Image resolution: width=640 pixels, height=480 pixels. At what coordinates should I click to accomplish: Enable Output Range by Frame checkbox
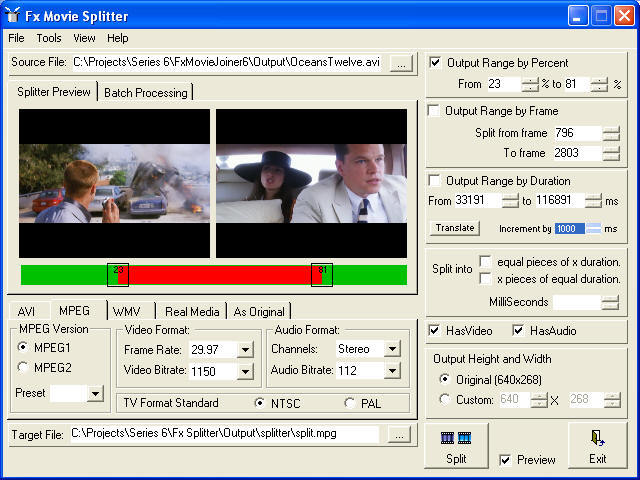(435, 111)
